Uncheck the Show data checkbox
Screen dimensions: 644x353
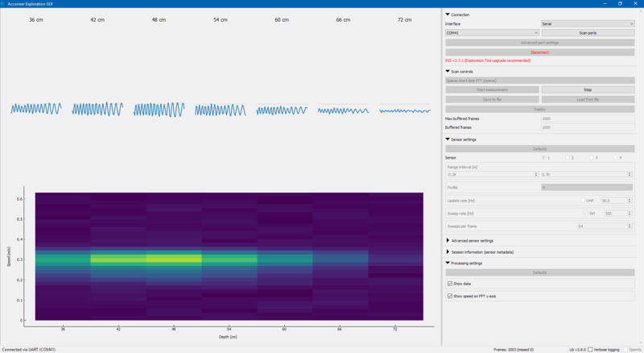coord(450,284)
